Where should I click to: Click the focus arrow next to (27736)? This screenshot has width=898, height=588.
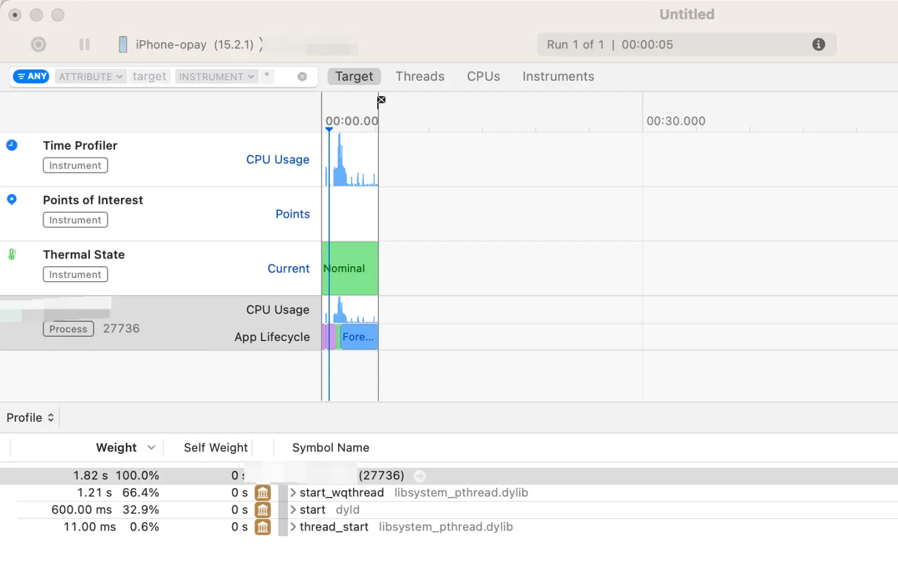(420, 476)
